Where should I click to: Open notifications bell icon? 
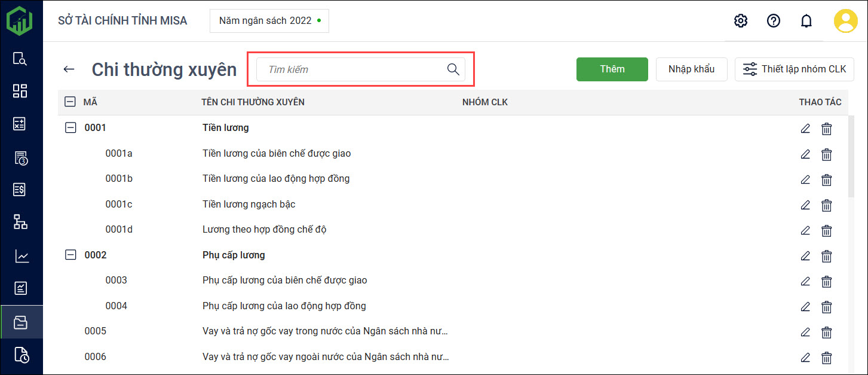click(806, 21)
